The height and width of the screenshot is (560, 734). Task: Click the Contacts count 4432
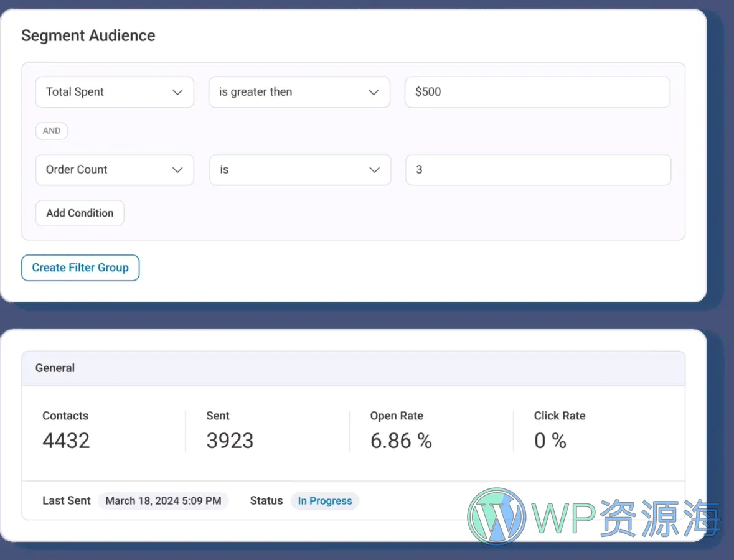tap(65, 440)
